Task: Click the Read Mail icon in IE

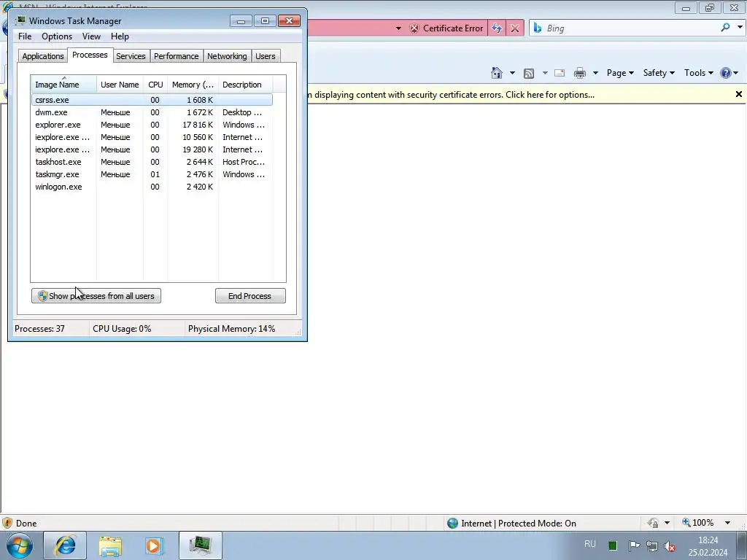Action: tap(560, 73)
